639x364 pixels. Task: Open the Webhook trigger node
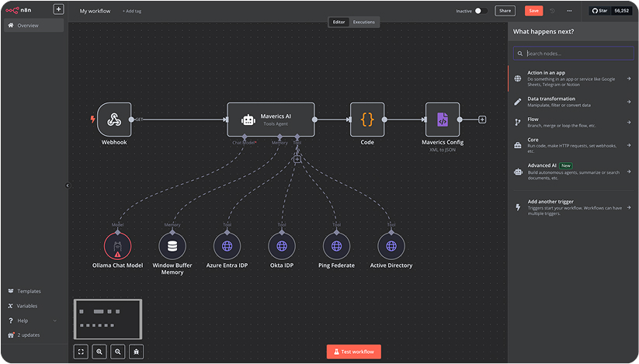114,120
